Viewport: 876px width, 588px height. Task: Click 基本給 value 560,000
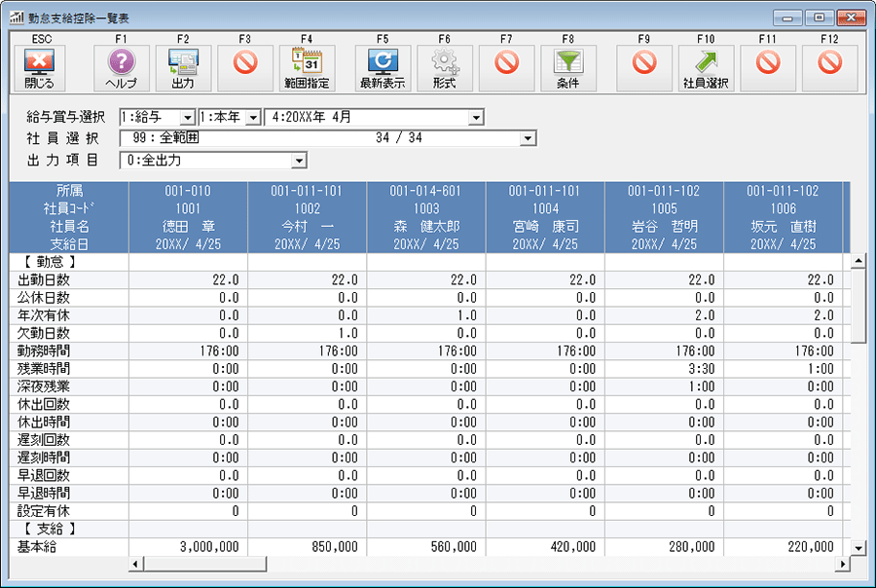454,547
